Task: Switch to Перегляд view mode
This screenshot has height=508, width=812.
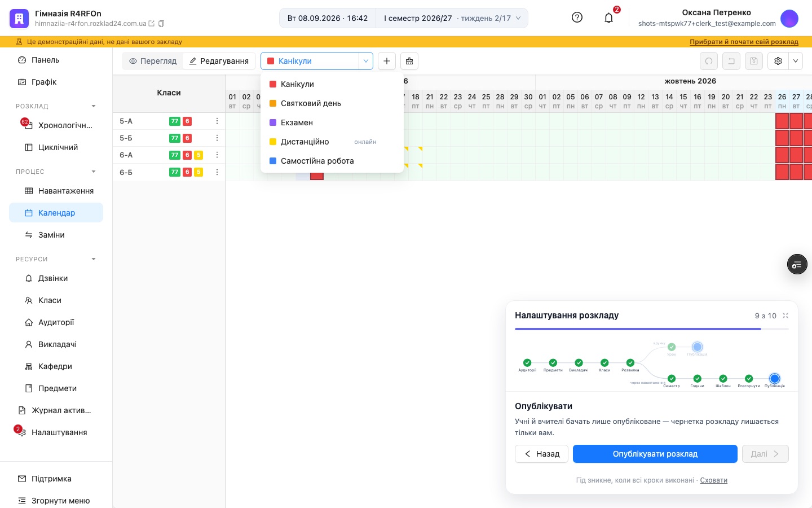Action: [153, 61]
